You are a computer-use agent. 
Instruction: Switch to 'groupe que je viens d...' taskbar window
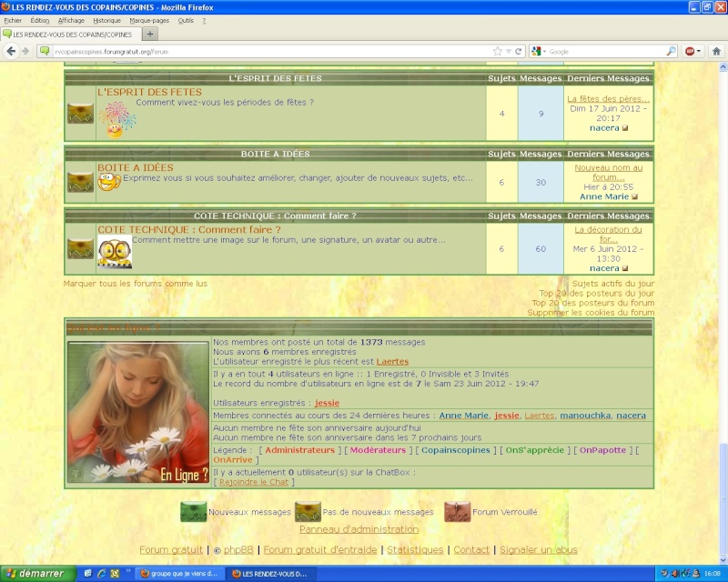[179, 574]
